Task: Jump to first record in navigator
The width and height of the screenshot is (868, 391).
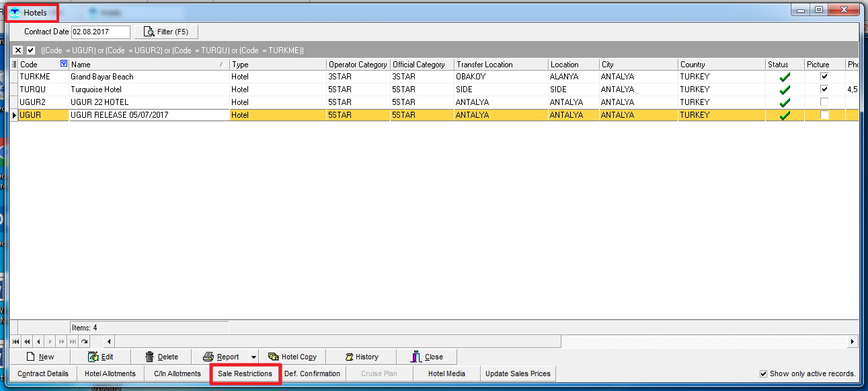Action: (x=16, y=342)
